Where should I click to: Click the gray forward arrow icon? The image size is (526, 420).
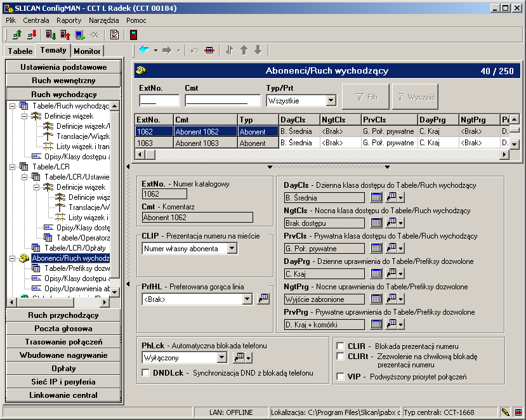[x=167, y=50]
